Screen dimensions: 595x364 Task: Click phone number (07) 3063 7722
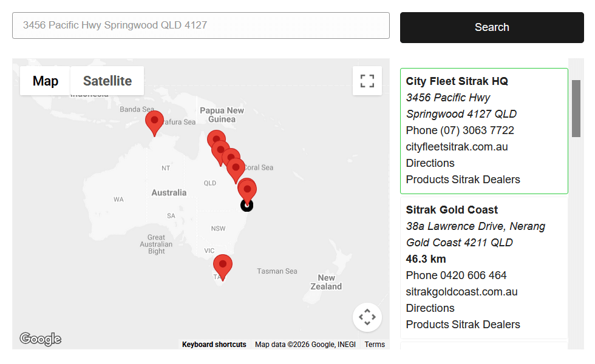(x=477, y=130)
